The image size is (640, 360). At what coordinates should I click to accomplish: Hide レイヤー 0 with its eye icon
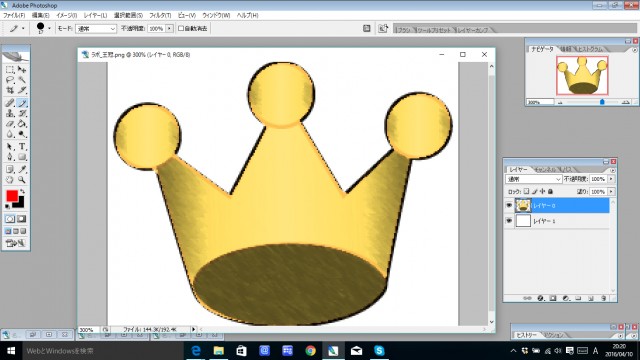(509, 205)
